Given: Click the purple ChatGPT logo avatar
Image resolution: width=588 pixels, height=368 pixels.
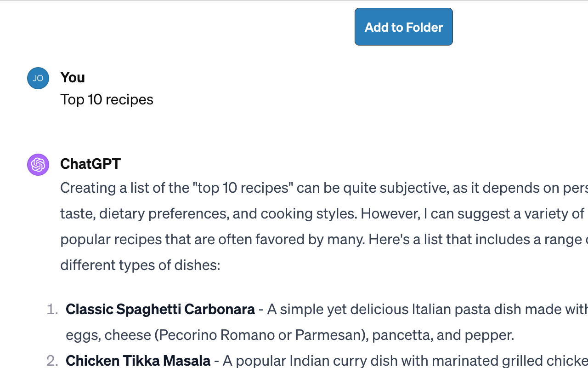Looking at the screenshot, I should [x=38, y=165].
